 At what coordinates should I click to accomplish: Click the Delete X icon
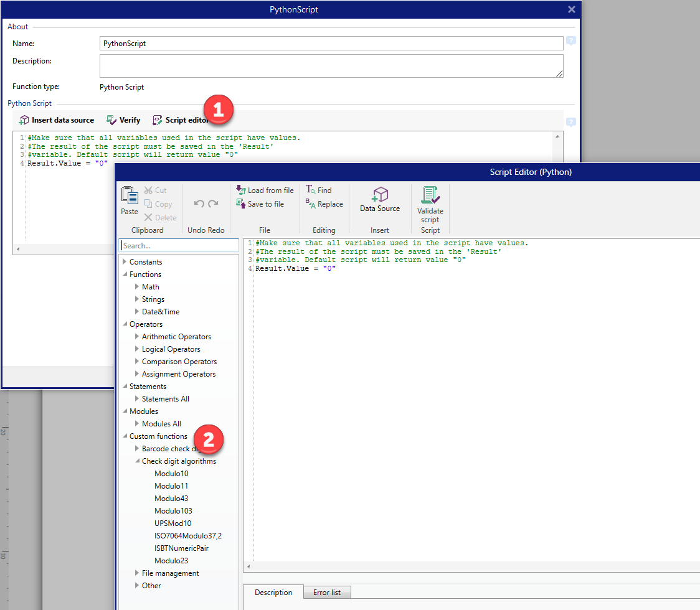coord(148,217)
